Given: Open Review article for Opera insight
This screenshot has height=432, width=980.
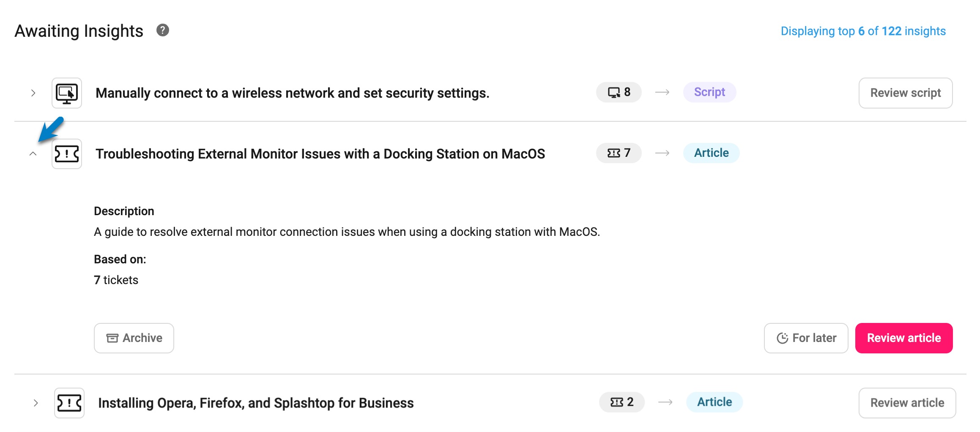Looking at the screenshot, I should pyautogui.click(x=907, y=403).
